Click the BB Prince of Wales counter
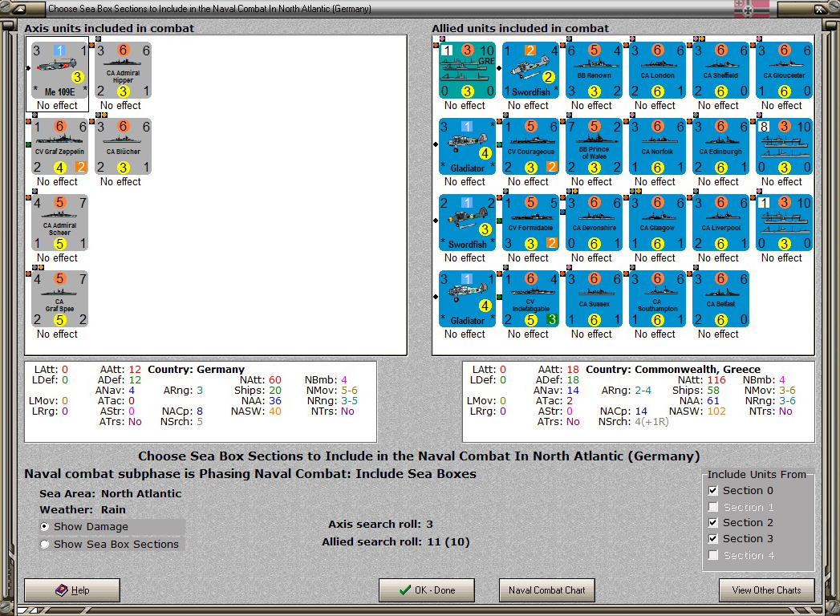This screenshot has width=840, height=616. click(x=594, y=147)
